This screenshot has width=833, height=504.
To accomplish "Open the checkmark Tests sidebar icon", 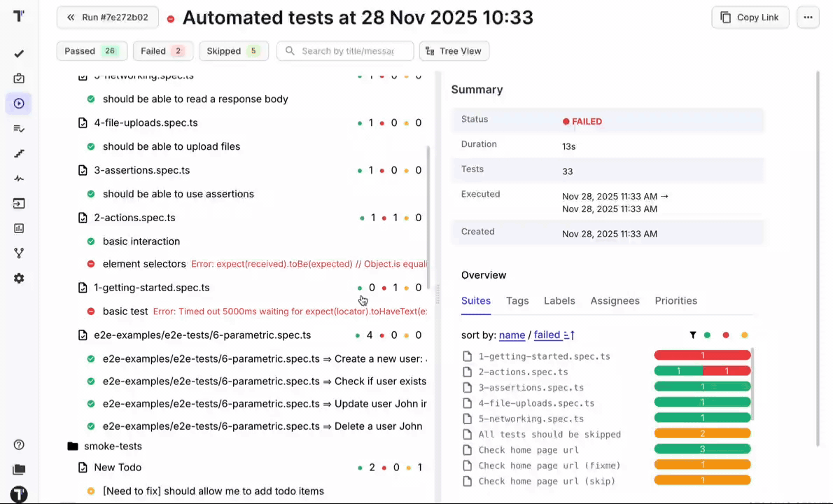I will coord(19,54).
